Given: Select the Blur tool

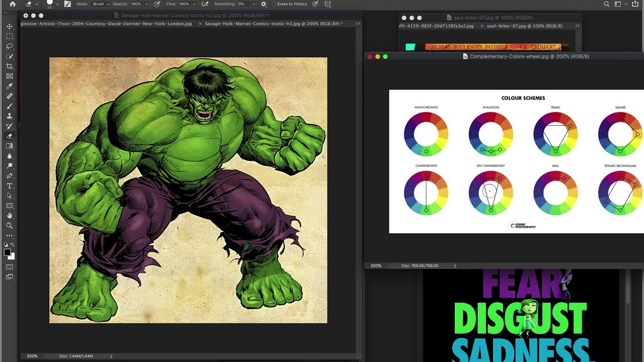Looking at the screenshot, I should [10, 156].
